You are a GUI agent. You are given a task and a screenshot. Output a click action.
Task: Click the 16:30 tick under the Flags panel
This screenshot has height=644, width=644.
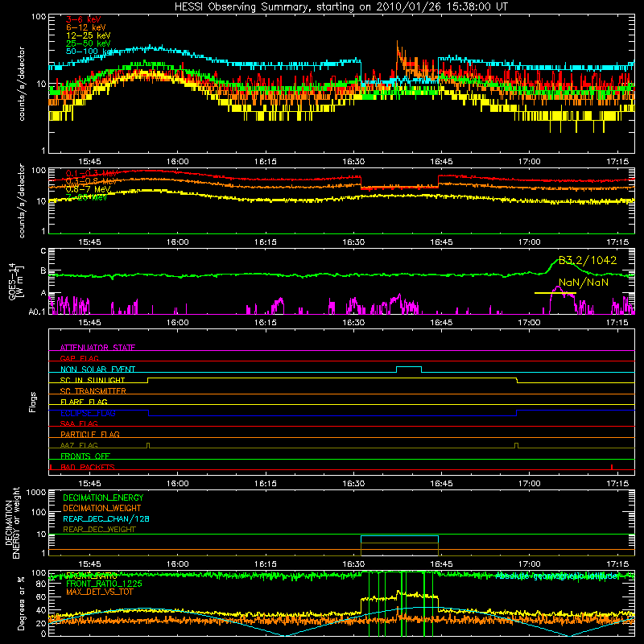tap(353, 484)
